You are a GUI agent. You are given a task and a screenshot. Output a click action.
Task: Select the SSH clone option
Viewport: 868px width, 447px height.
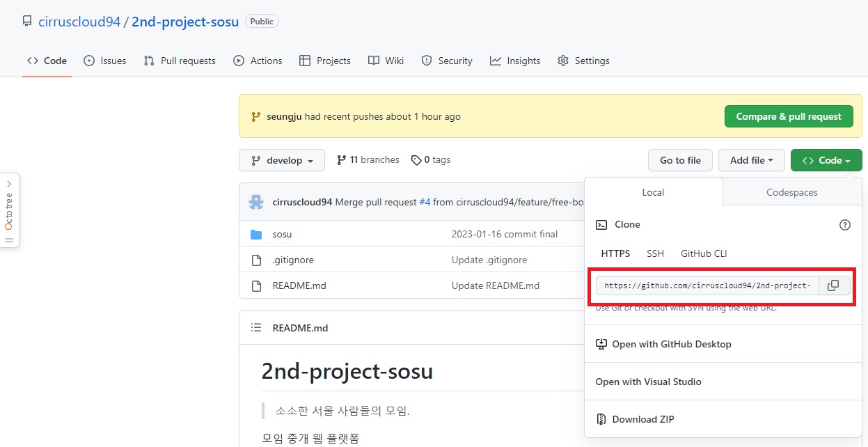click(x=655, y=253)
